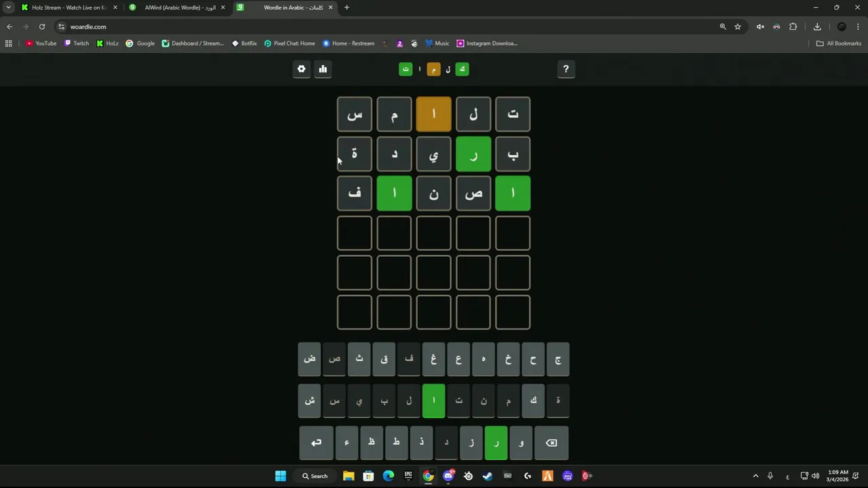
Task: Tap the ة key on the keyboard
Action: click(558, 401)
